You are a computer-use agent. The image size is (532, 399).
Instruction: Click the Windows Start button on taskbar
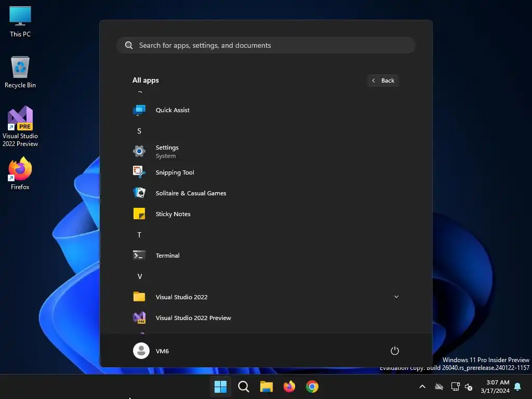point(220,387)
